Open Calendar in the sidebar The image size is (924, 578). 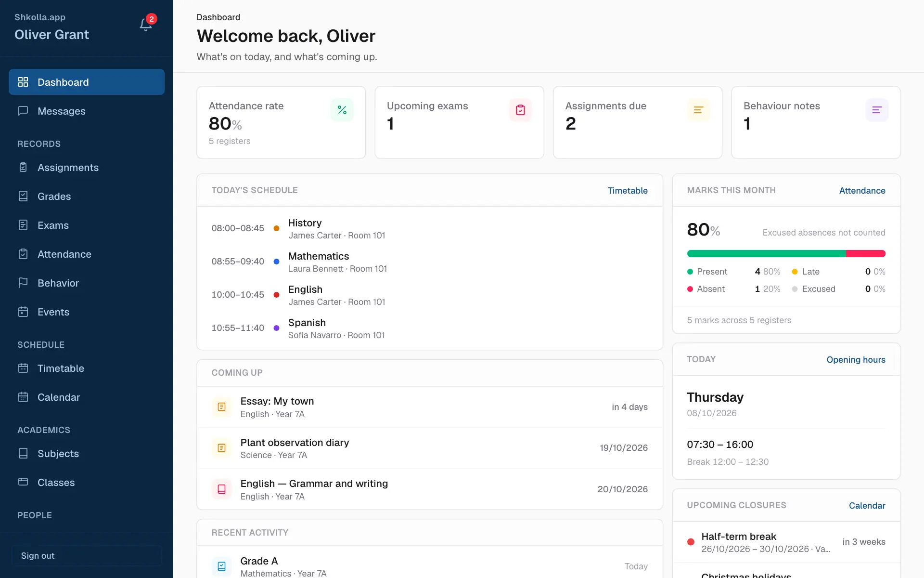(87, 397)
